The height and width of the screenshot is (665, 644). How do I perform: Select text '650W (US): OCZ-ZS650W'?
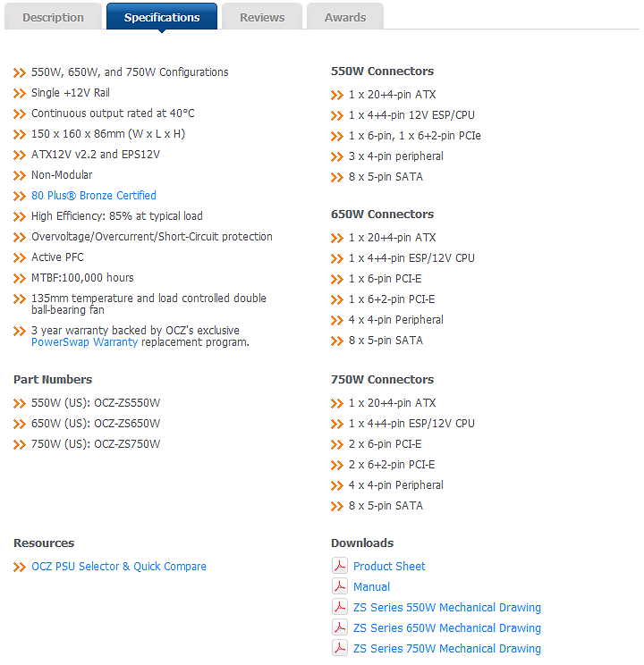(x=96, y=424)
